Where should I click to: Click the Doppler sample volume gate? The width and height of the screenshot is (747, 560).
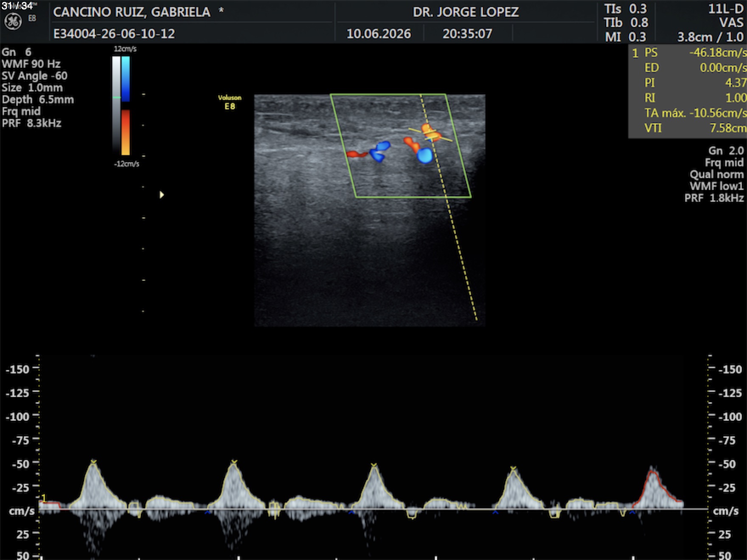(x=431, y=134)
